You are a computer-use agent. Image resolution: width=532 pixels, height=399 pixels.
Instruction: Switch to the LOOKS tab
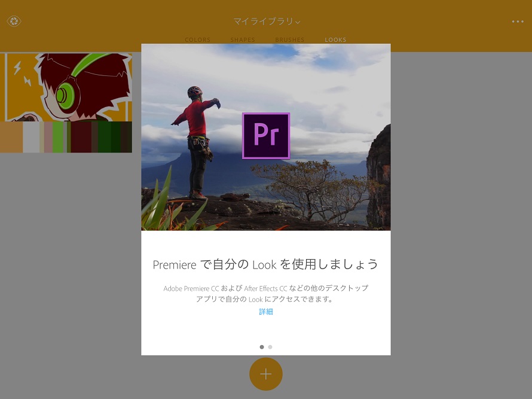[x=335, y=39]
